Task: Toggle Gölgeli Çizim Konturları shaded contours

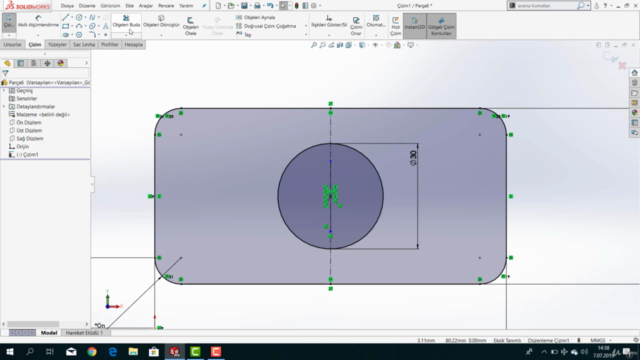Action: click(x=441, y=26)
